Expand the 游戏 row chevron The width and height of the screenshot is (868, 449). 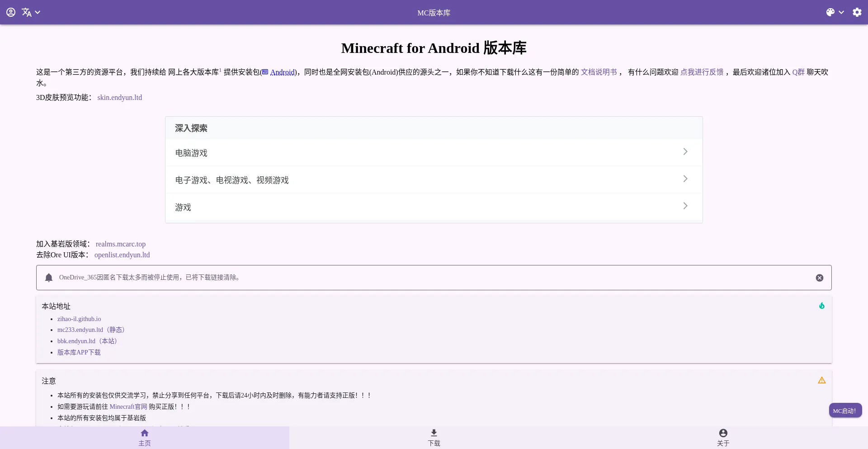[x=685, y=206]
